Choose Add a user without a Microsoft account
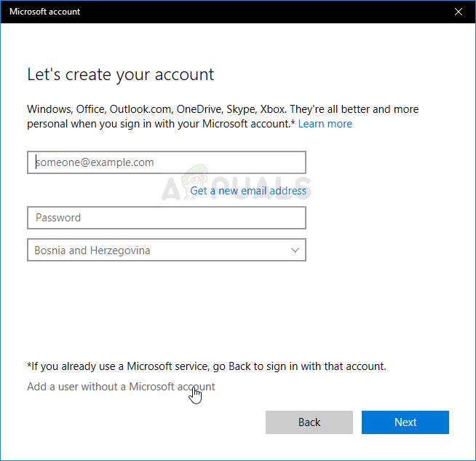Image resolution: width=476 pixels, height=461 pixels. point(121,387)
